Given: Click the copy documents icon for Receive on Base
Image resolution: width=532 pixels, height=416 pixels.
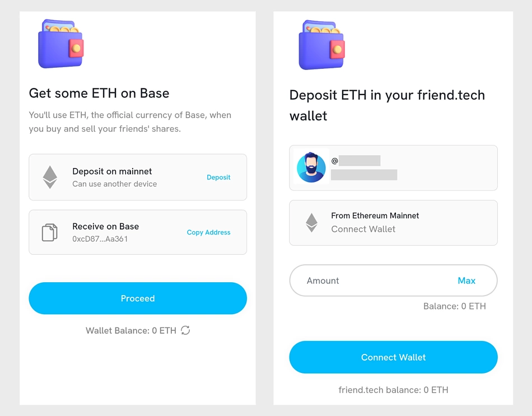Looking at the screenshot, I should tap(49, 231).
